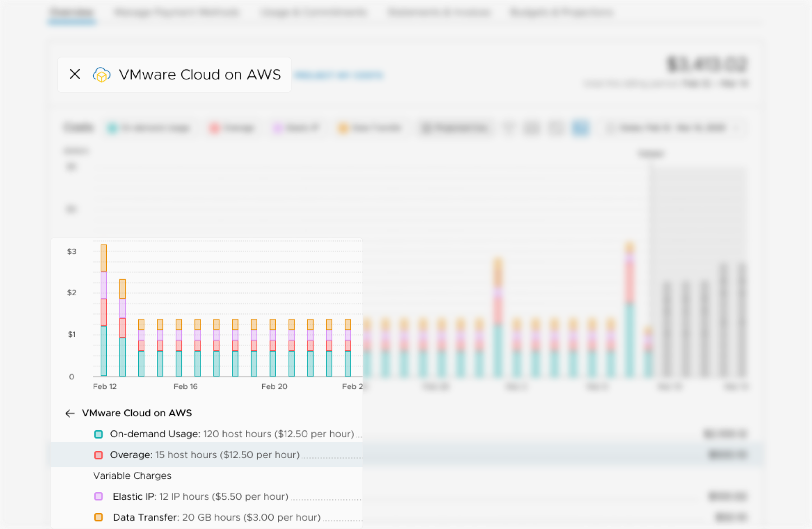Click the $1 y-axis label
The height and width of the screenshot is (529, 812).
tap(71, 334)
